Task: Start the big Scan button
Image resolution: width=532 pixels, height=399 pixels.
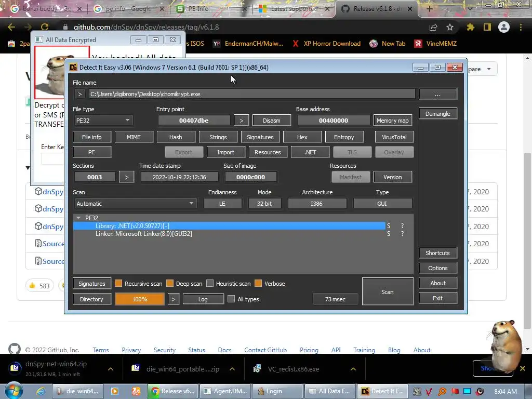Action: tap(388, 292)
